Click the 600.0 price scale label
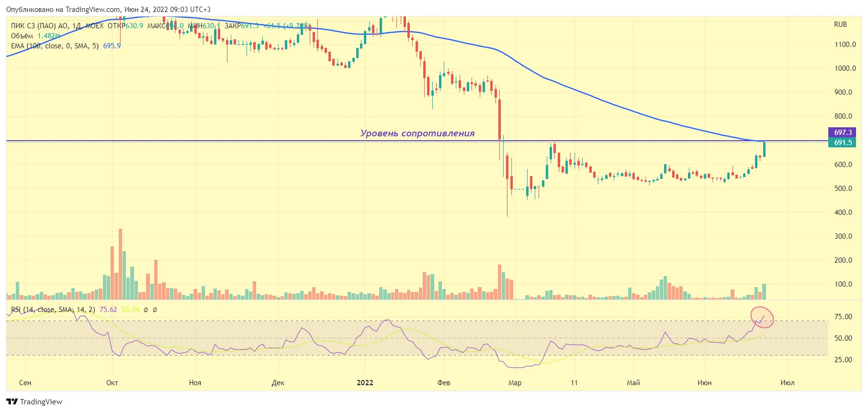The width and height of the screenshot is (868, 412). pos(843,165)
